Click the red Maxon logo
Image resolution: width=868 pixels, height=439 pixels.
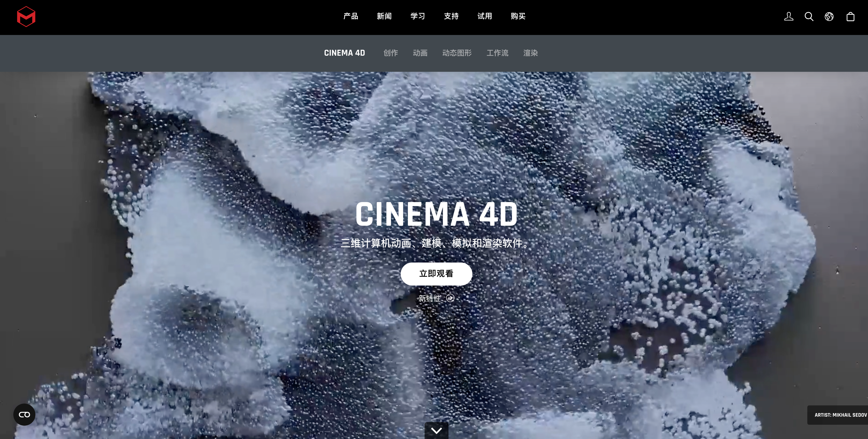[26, 17]
